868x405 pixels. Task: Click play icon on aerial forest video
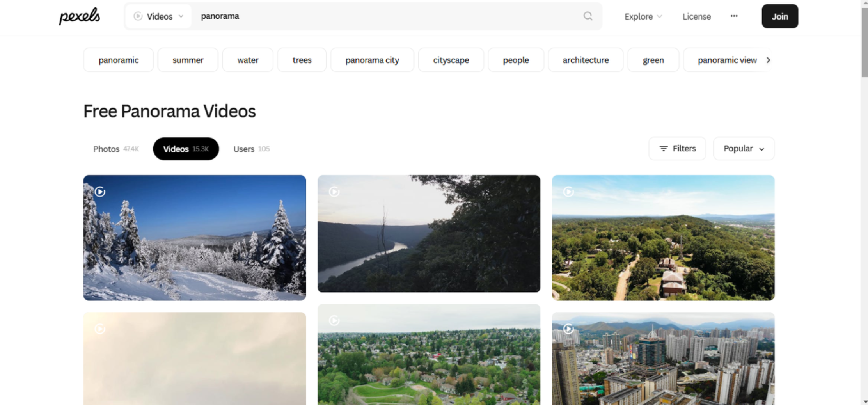click(x=568, y=192)
